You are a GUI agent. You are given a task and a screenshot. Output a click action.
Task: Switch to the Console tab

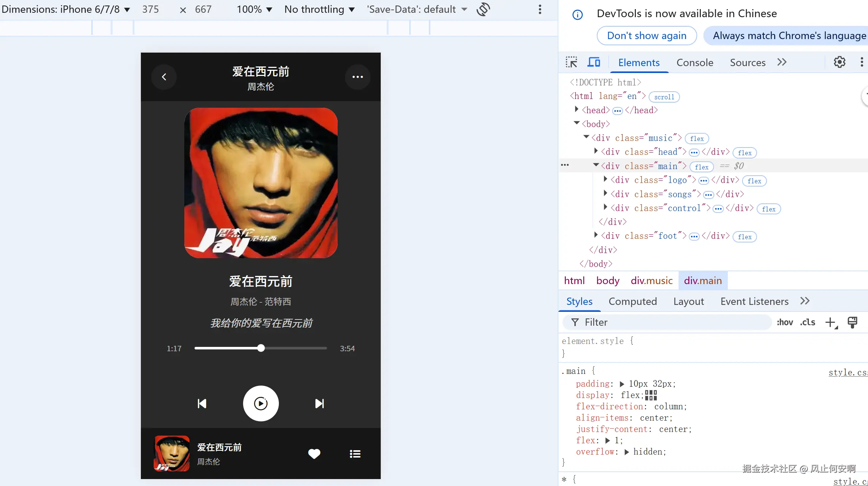tap(695, 62)
